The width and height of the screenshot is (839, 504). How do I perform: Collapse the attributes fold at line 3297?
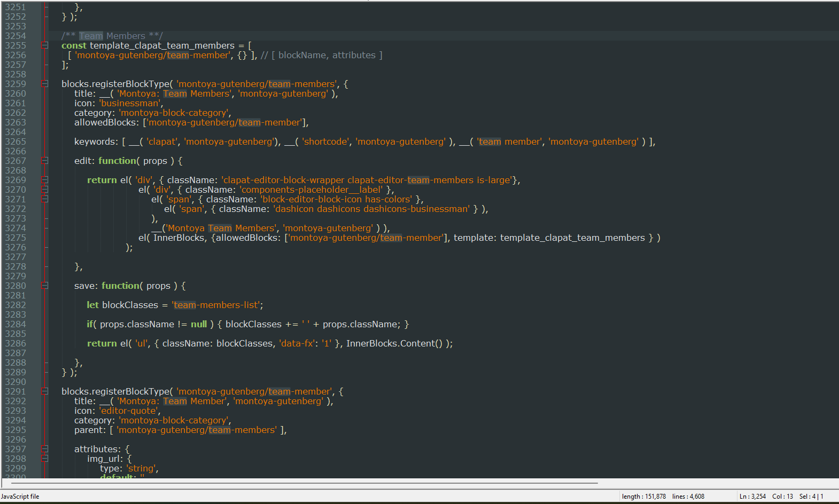[45, 449]
